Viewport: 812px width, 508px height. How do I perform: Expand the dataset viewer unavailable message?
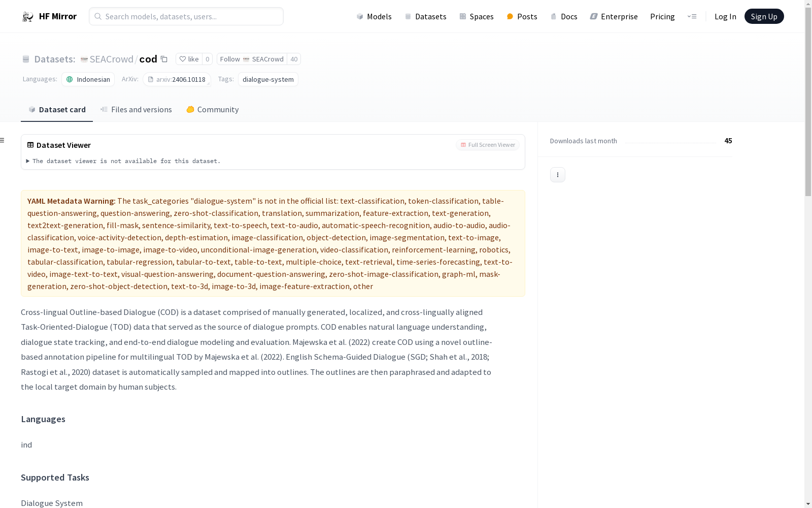coord(123,161)
